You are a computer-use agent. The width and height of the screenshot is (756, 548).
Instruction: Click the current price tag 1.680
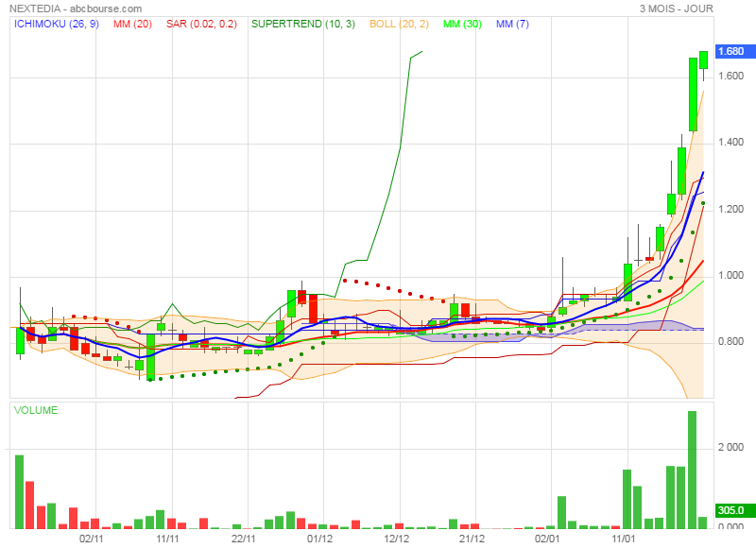coord(735,51)
